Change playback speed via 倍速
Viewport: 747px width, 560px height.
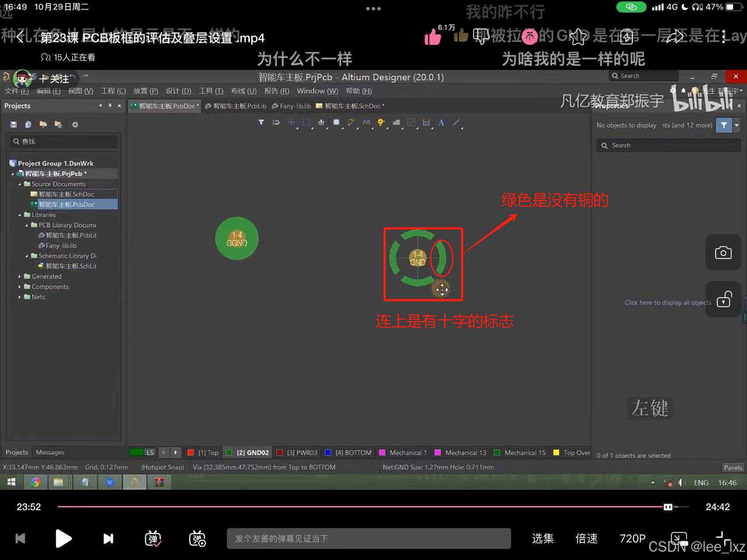point(586,539)
